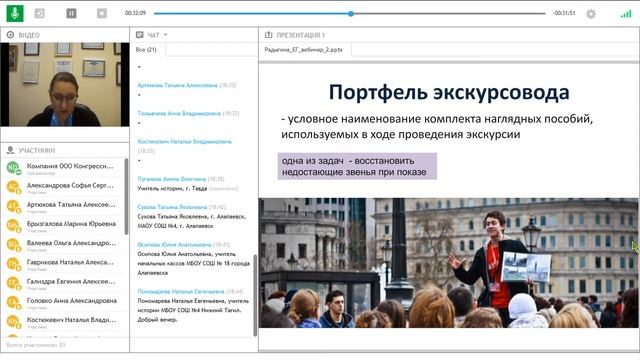Stop the recording playback

coord(102,13)
